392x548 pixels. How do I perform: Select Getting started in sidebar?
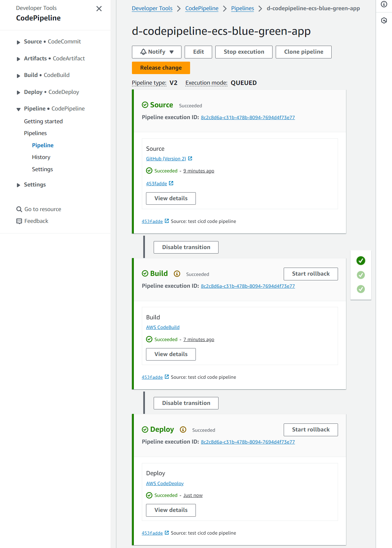click(43, 121)
